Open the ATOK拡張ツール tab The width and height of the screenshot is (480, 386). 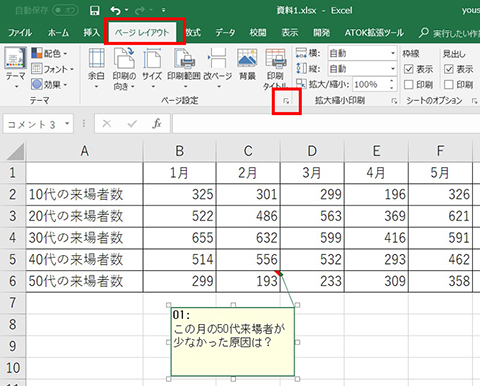pyautogui.click(x=374, y=32)
